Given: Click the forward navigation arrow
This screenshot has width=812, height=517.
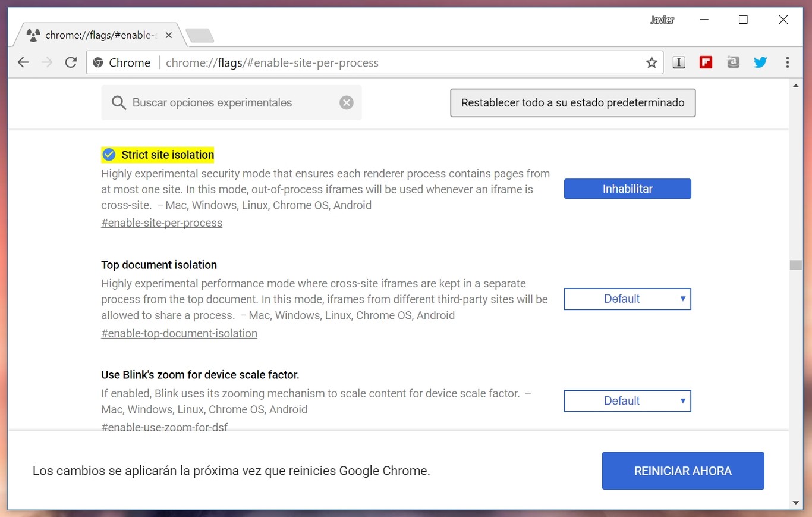Looking at the screenshot, I should pos(47,62).
